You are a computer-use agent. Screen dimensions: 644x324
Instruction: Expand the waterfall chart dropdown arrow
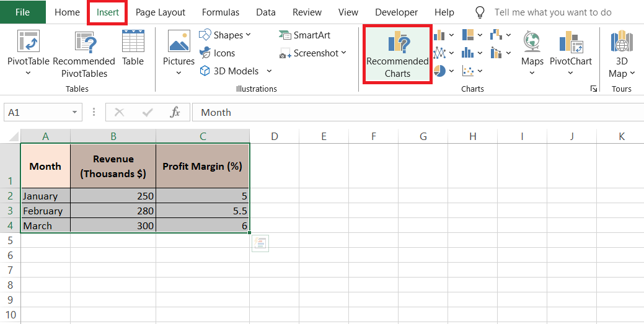(x=508, y=35)
